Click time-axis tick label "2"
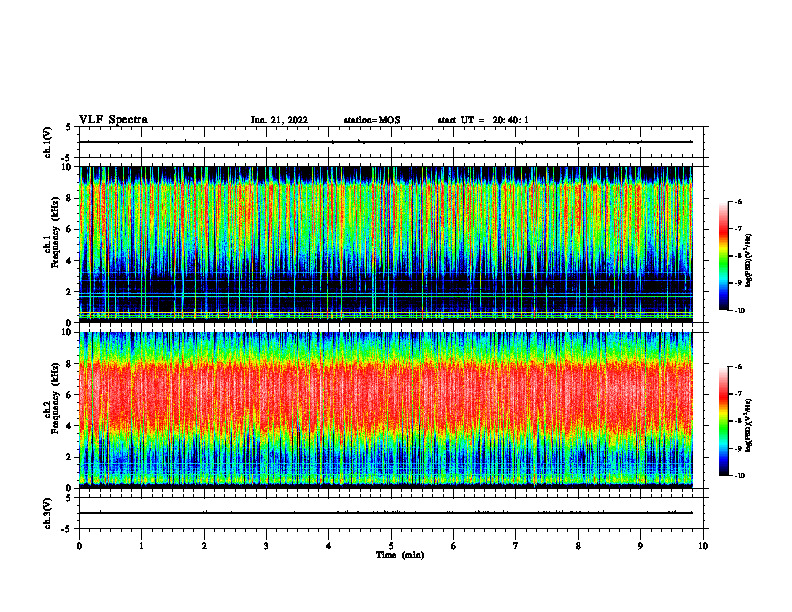This screenshot has height=612, width=792. point(204,546)
